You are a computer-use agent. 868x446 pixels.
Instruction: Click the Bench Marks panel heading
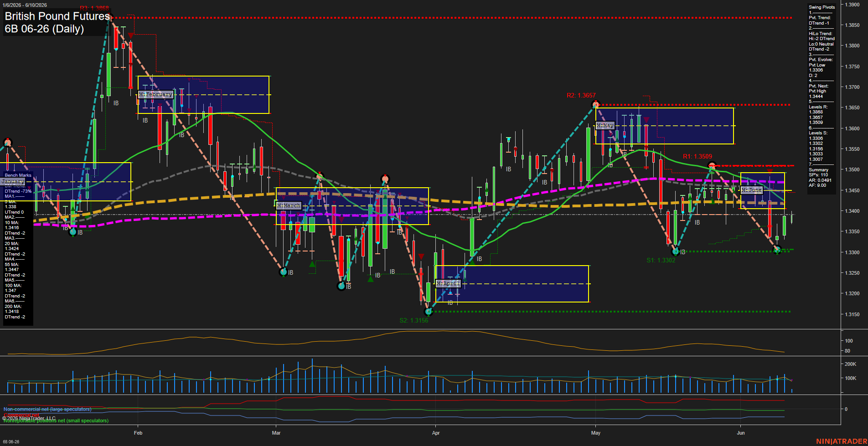[x=18, y=175]
